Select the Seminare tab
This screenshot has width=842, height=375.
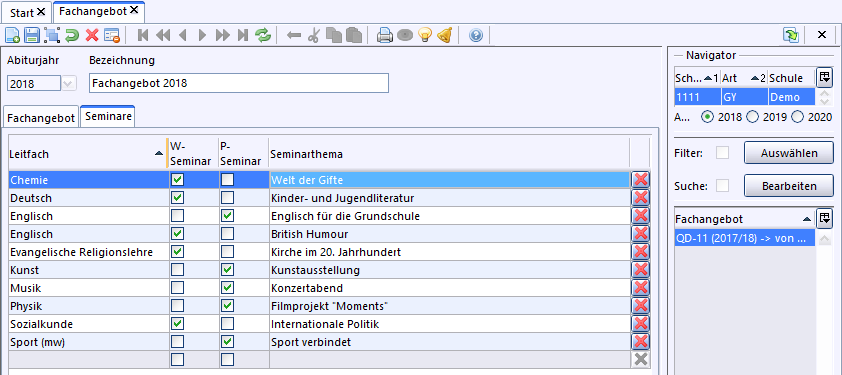107,117
